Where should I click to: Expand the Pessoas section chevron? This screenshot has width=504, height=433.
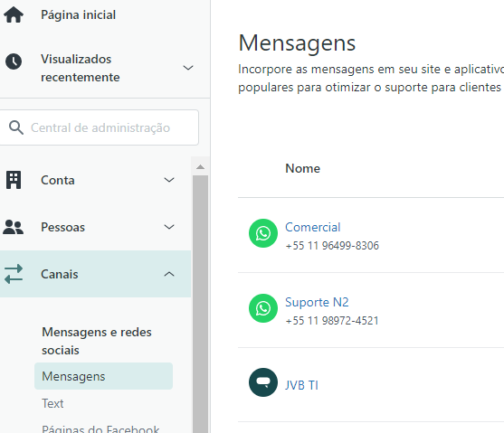pyautogui.click(x=169, y=227)
